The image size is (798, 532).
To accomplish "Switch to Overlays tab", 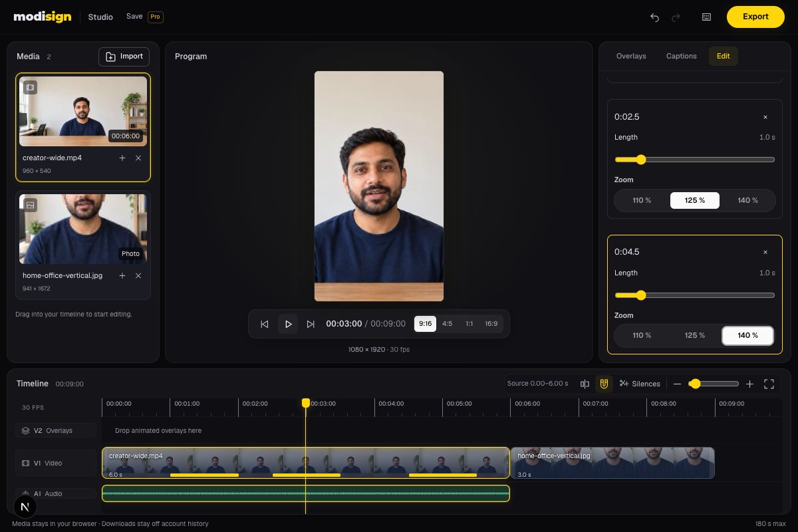I will pos(631,56).
